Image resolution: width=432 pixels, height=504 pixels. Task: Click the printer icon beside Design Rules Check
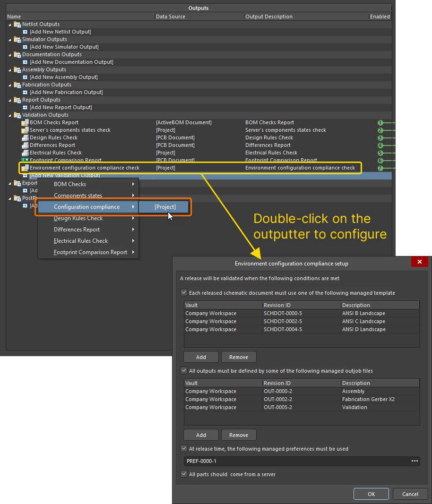click(25, 137)
